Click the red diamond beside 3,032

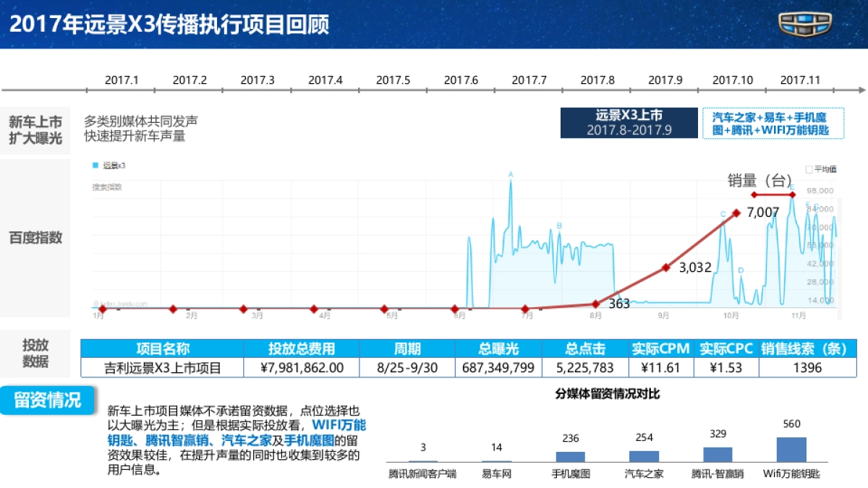665,267
